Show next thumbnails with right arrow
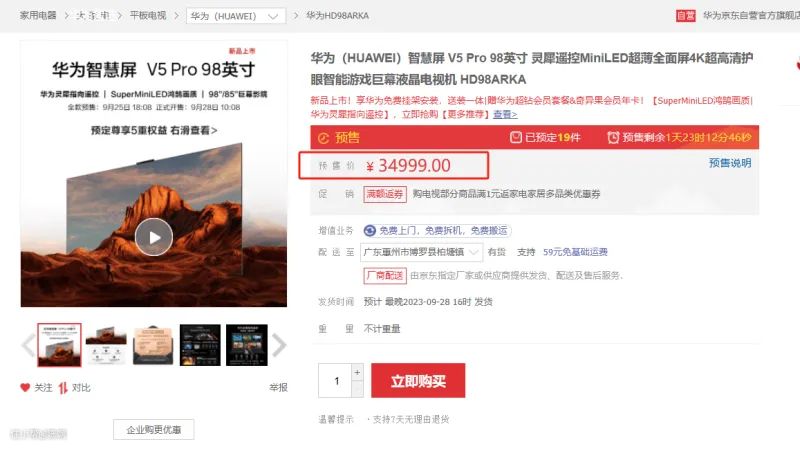Viewport: 800px width, 451px height. (x=279, y=345)
